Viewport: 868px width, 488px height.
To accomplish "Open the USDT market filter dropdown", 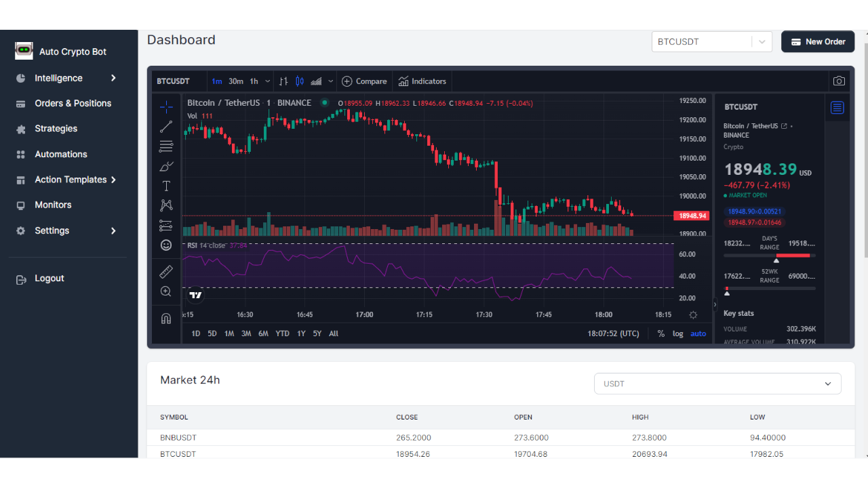I will [717, 384].
